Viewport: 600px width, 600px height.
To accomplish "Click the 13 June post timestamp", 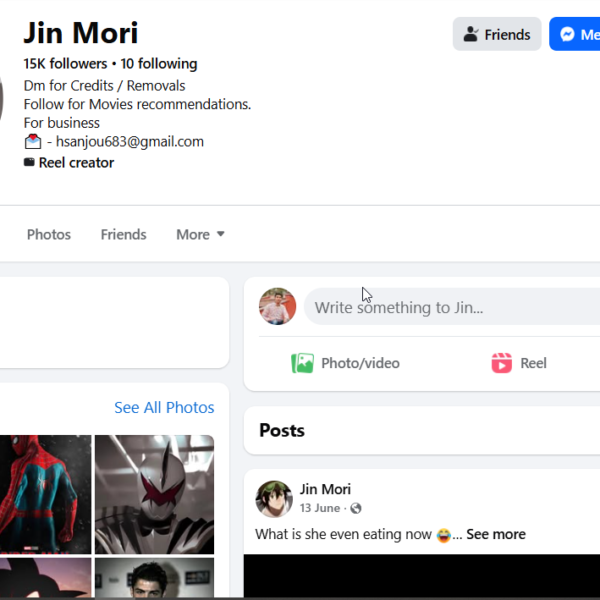I will [320, 508].
